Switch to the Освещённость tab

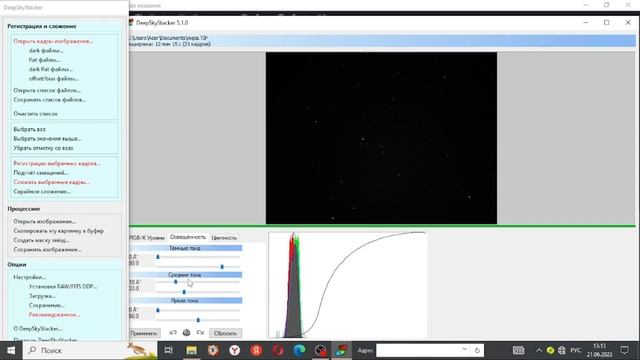pos(188,237)
